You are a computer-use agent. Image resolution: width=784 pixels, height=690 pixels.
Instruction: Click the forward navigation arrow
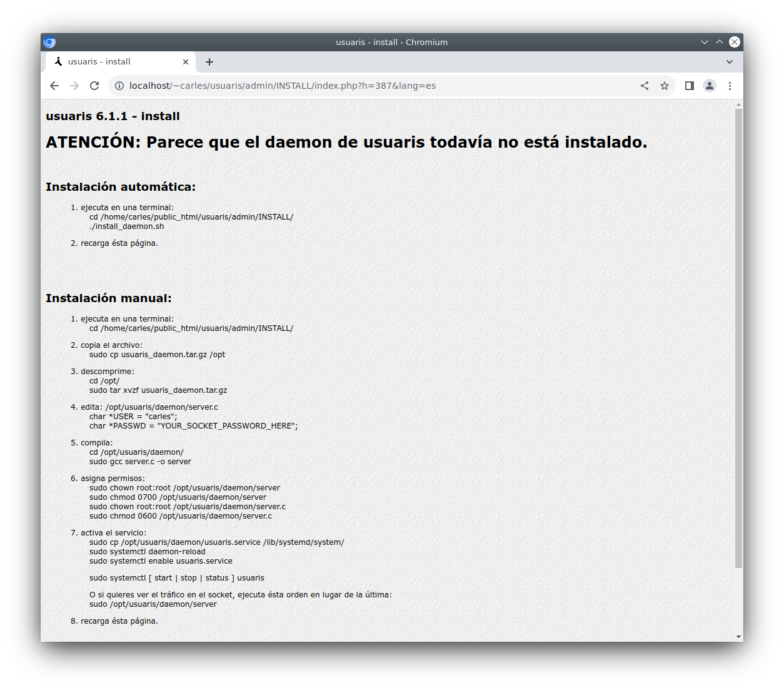coord(74,86)
